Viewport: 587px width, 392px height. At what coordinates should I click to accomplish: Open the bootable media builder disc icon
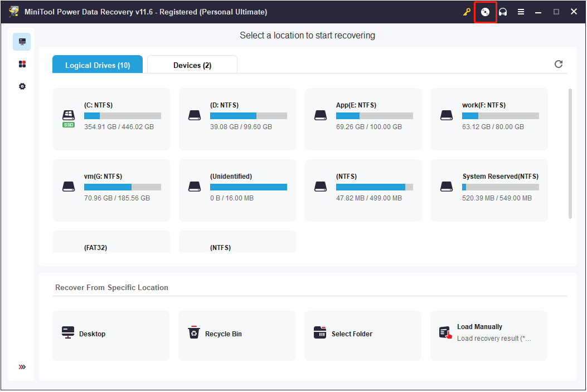(x=485, y=12)
